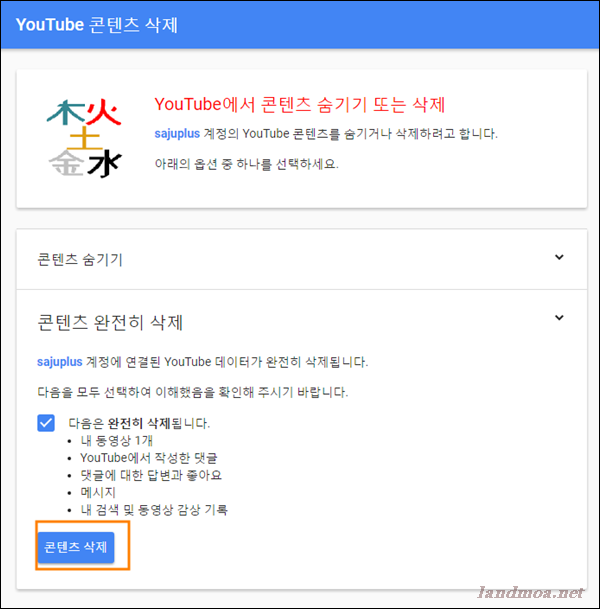Open the sajuplus link in the top card
Image resolution: width=600 pixels, height=609 pixels.
(177, 134)
